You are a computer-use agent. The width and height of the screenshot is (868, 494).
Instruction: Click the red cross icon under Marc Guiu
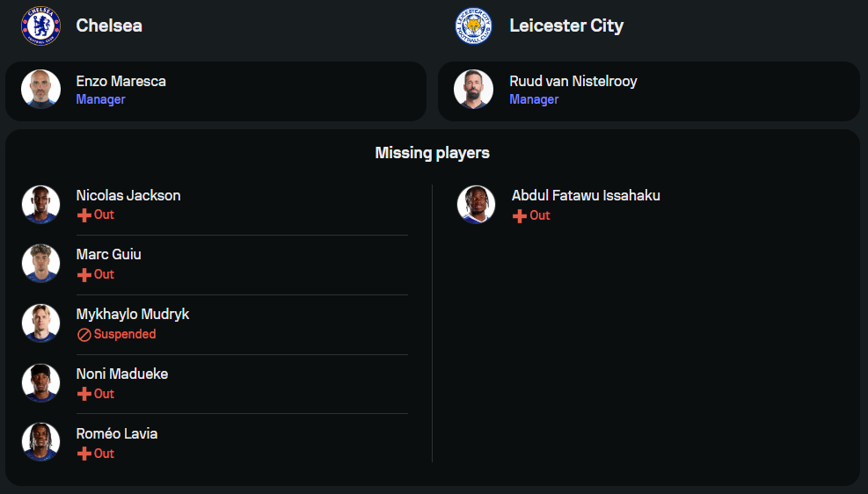(x=84, y=275)
